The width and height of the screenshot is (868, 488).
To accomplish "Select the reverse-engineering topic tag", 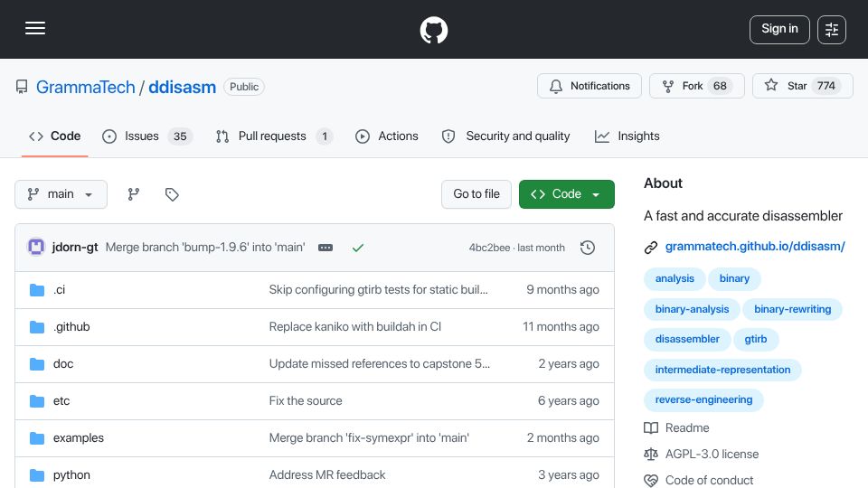I will (x=703, y=399).
